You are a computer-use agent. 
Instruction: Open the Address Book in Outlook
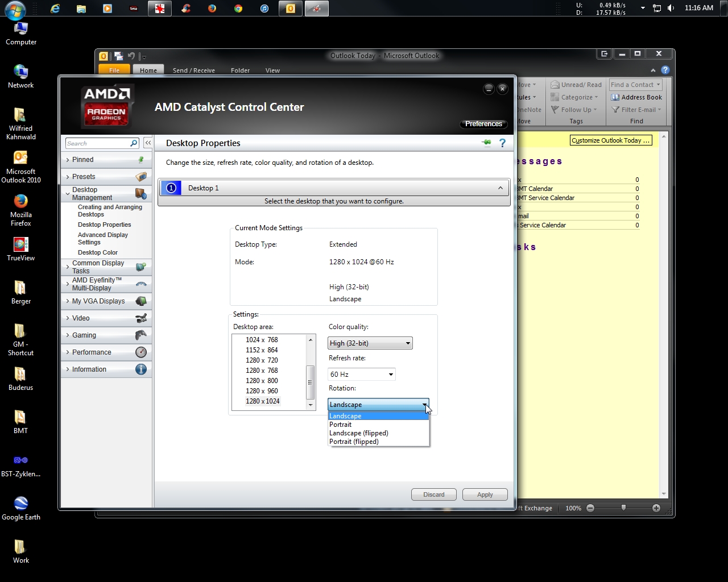coord(636,97)
